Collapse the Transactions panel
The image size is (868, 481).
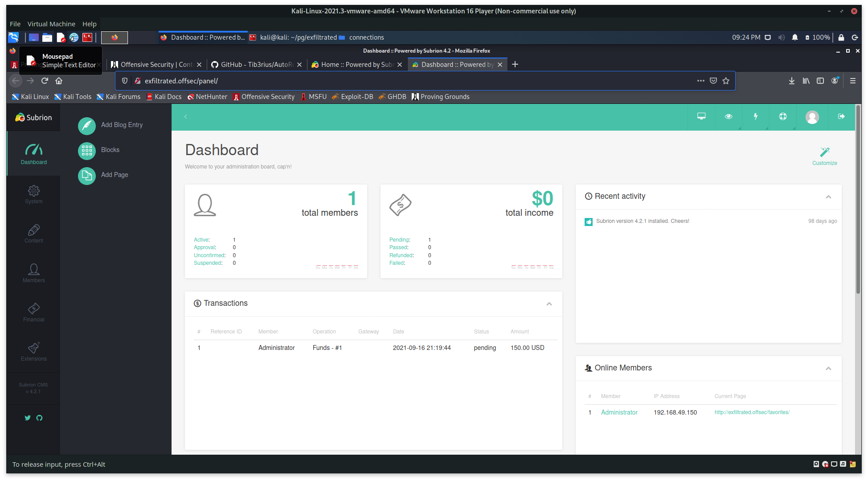point(549,304)
